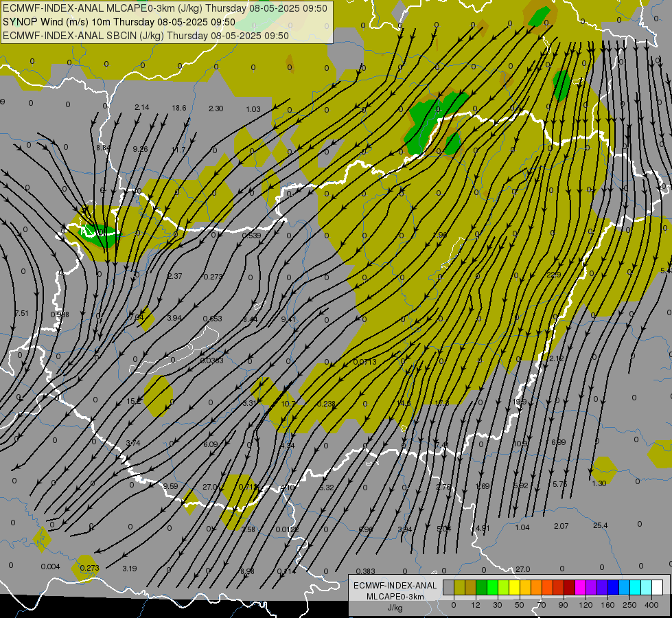Click the 19.9 value on the map
The width and height of the screenshot is (672, 618).
tap(520, 402)
